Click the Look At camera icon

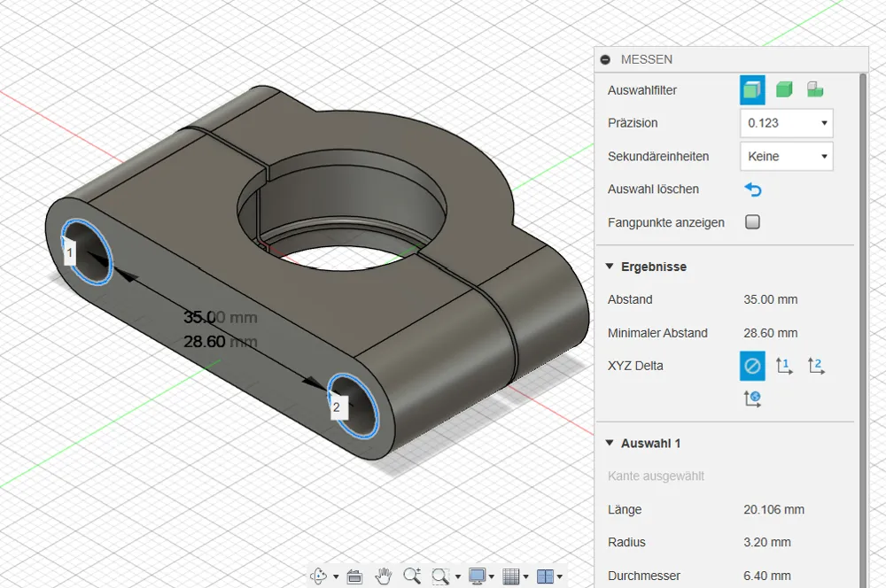[x=354, y=576]
